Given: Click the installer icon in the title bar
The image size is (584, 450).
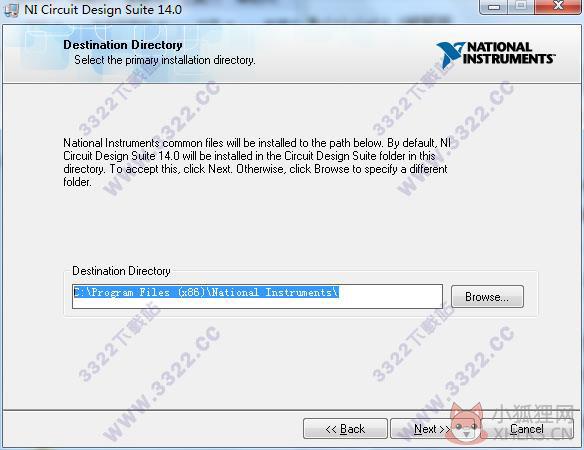Looking at the screenshot, I should 12,10.
